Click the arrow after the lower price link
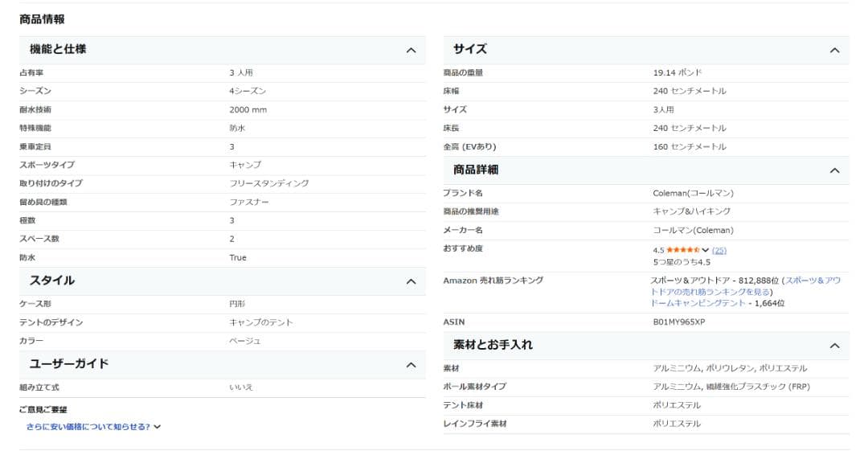The height and width of the screenshot is (451, 868). (x=158, y=426)
